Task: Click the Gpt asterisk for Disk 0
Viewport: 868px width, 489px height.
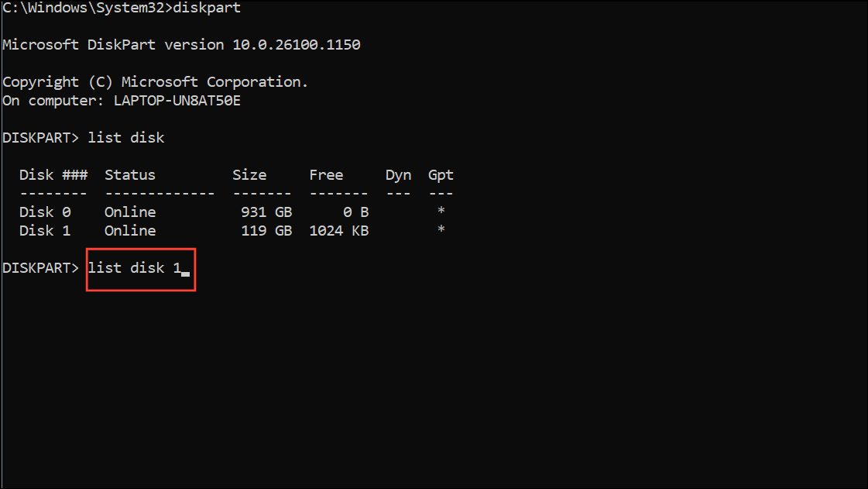Action: [x=441, y=211]
